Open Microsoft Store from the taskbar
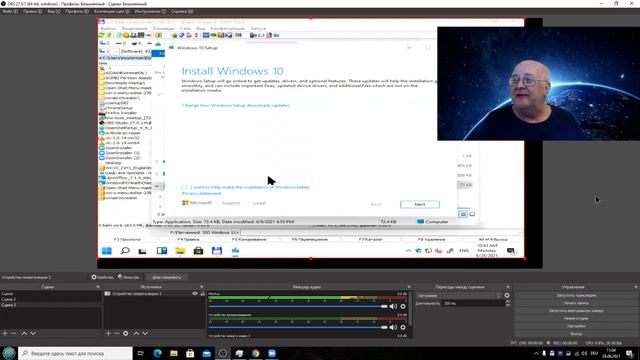Screen dimensions: 640x360 point(190,353)
